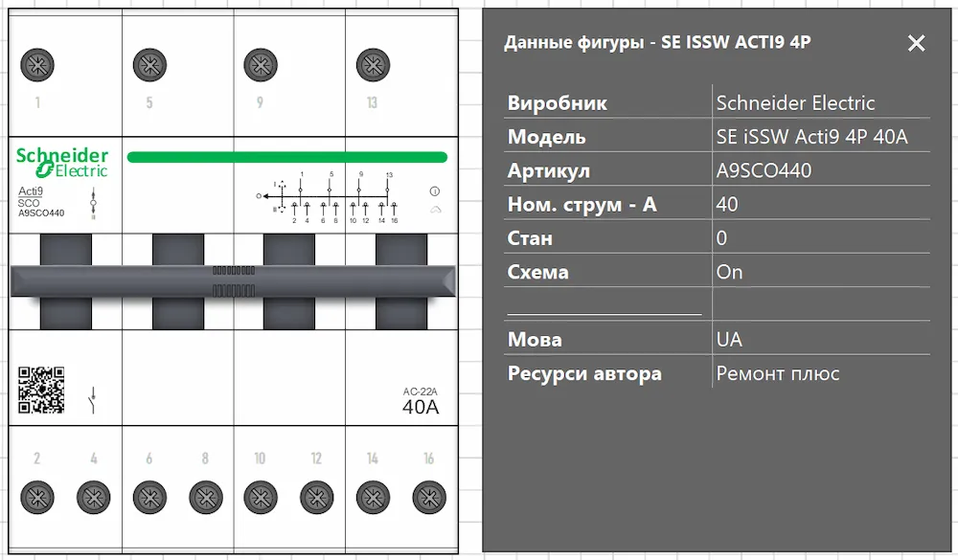
Task: Select the Ресурси автора value Ремонт плюс
Action: tap(778, 373)
